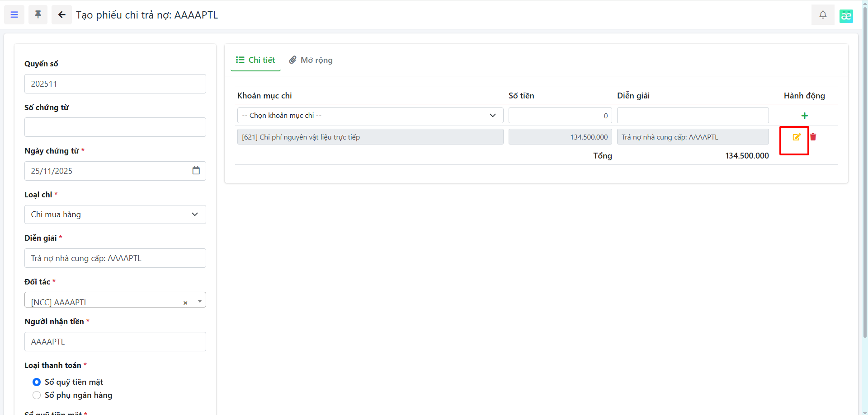Click the Số tiền amount input

pyautogui.click(x=560, y=116)
